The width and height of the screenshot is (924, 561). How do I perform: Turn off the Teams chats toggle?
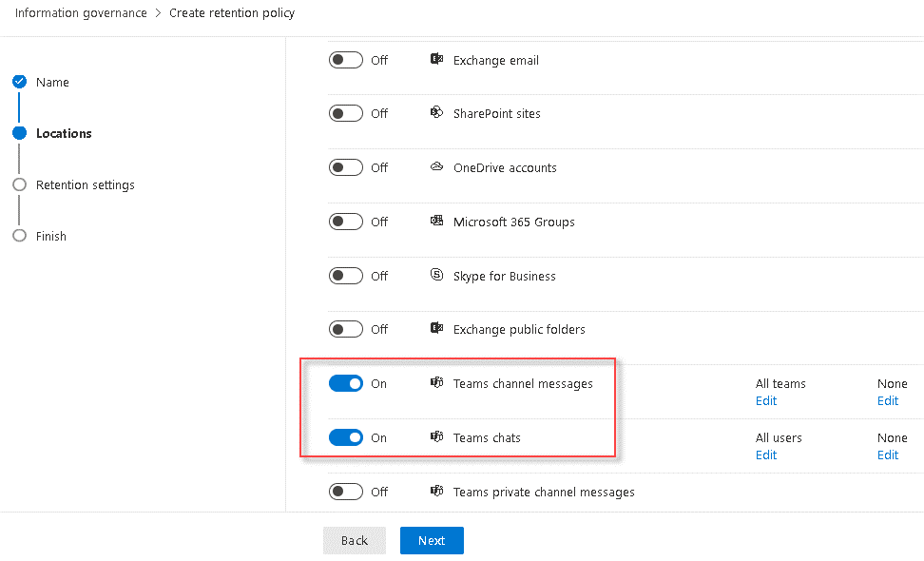346,437
